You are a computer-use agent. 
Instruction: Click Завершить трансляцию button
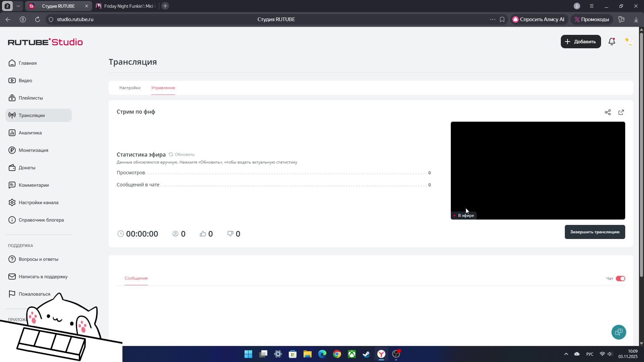tap(594, 232)
